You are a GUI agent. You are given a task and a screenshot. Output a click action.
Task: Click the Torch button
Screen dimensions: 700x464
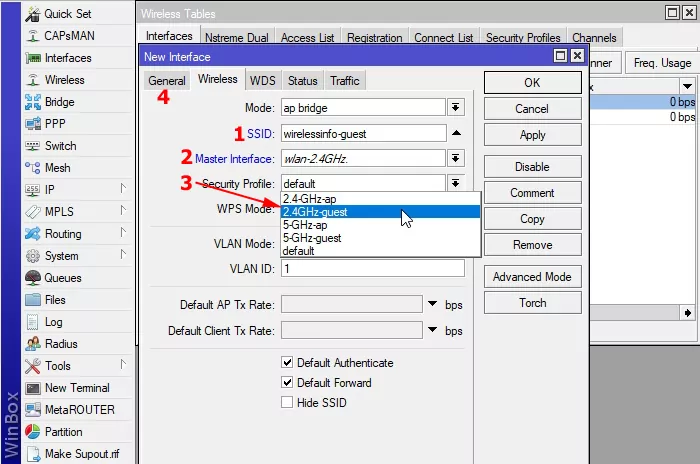(x=533, y=302)
